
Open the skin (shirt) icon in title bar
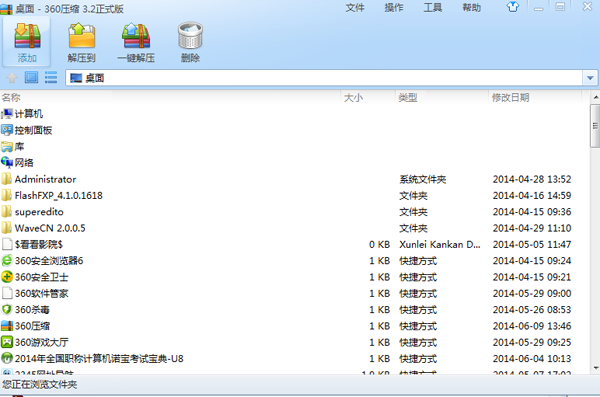513,7
